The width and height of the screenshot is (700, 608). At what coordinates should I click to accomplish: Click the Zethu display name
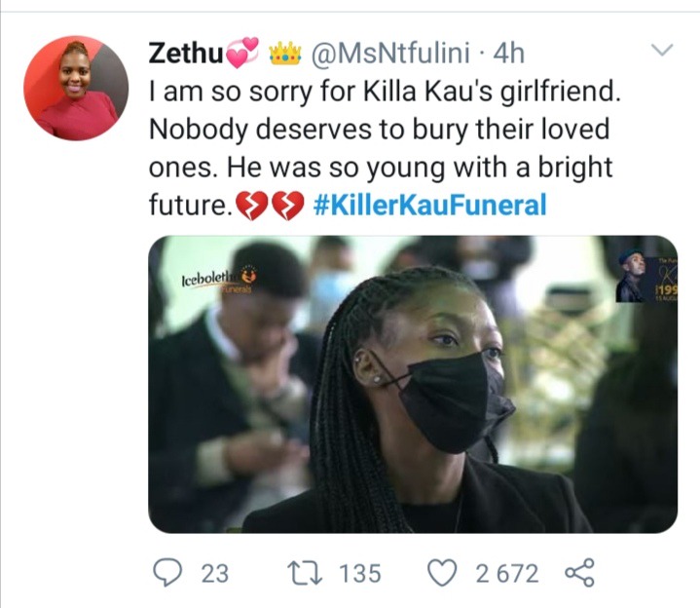[x=186, y=54]
